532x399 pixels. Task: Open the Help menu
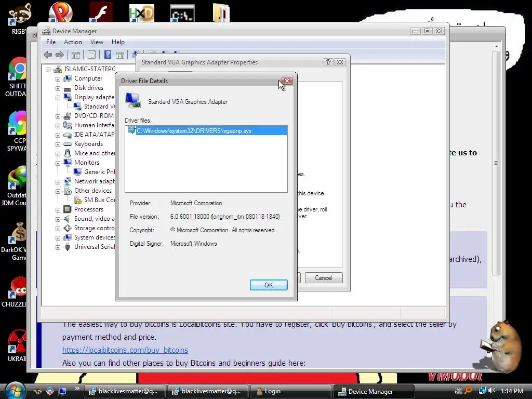[x=118, y=42]
